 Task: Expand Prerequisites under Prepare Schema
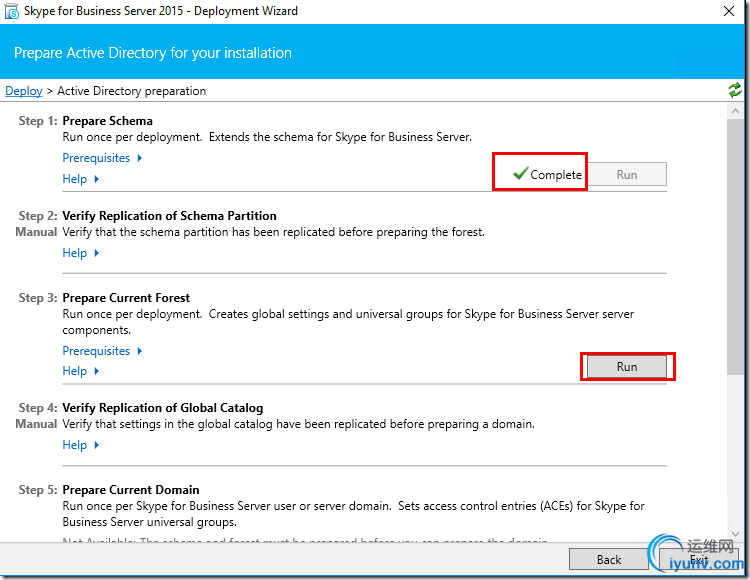pyautogui.click(x=102, y=158)
